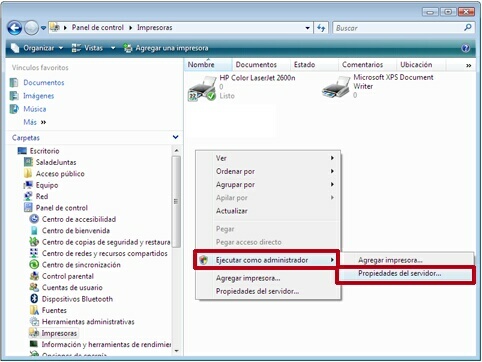
Task: Click the refresh icon next to address bar
Action: pos(321,28)
